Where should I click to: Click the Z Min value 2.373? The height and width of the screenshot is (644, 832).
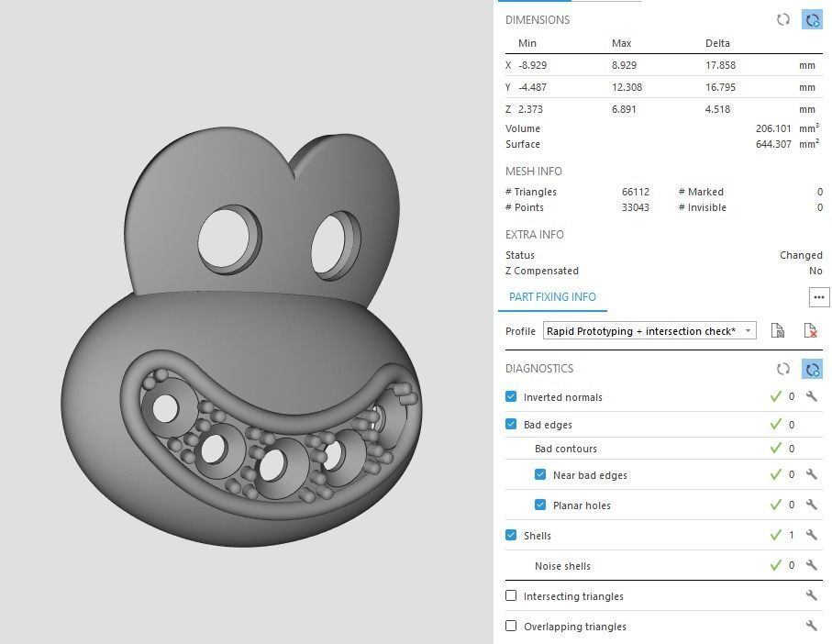[530, 109]
